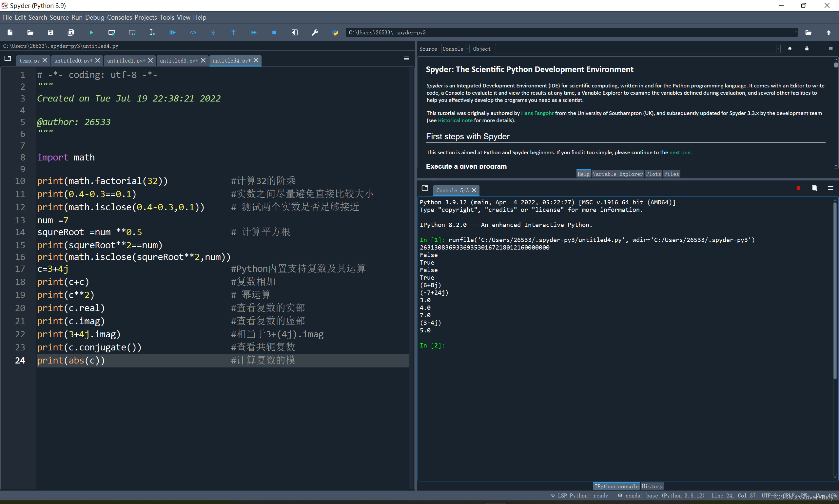Click the Debug file icon
The height and width of the screenshot is (504, 839).
coord(172,33)
